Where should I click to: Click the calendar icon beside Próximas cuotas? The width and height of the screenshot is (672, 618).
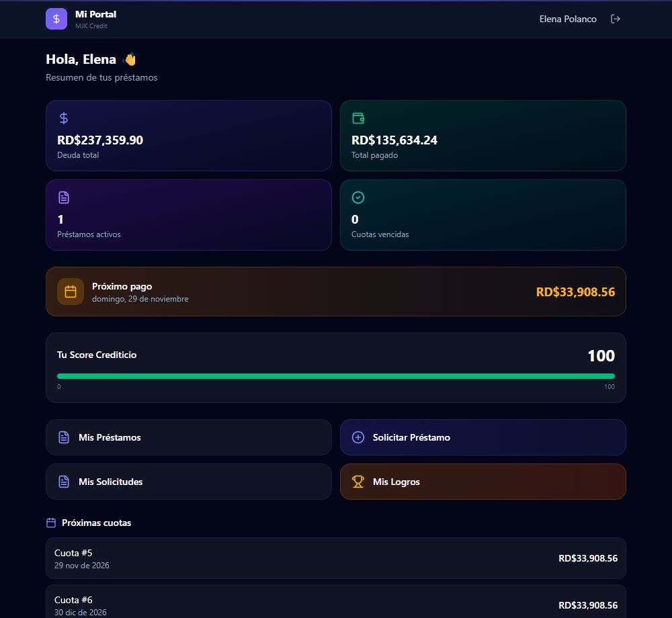51,523
